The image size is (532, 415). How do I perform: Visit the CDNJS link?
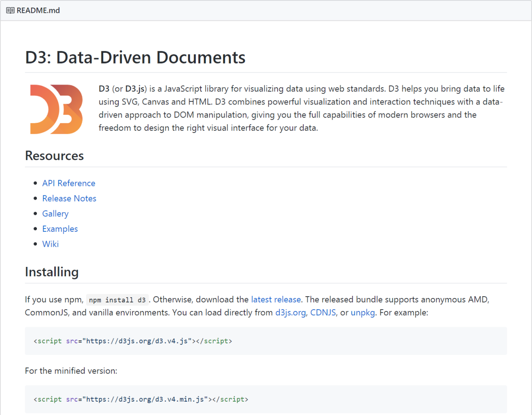point(323,313)
